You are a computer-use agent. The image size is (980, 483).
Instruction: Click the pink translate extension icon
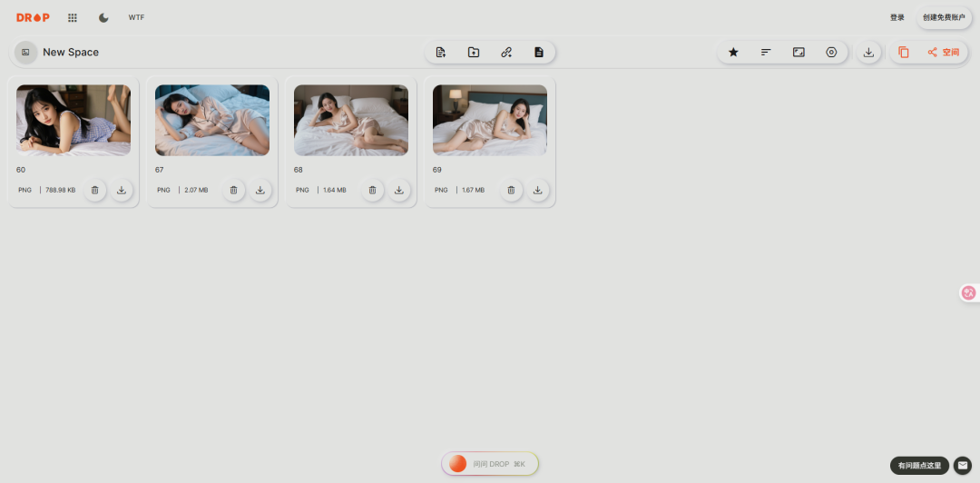969,293
